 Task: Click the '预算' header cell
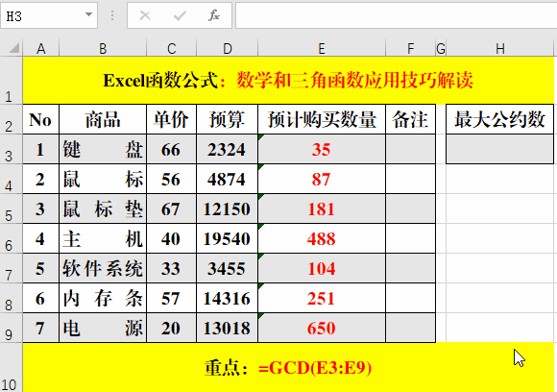227,119
